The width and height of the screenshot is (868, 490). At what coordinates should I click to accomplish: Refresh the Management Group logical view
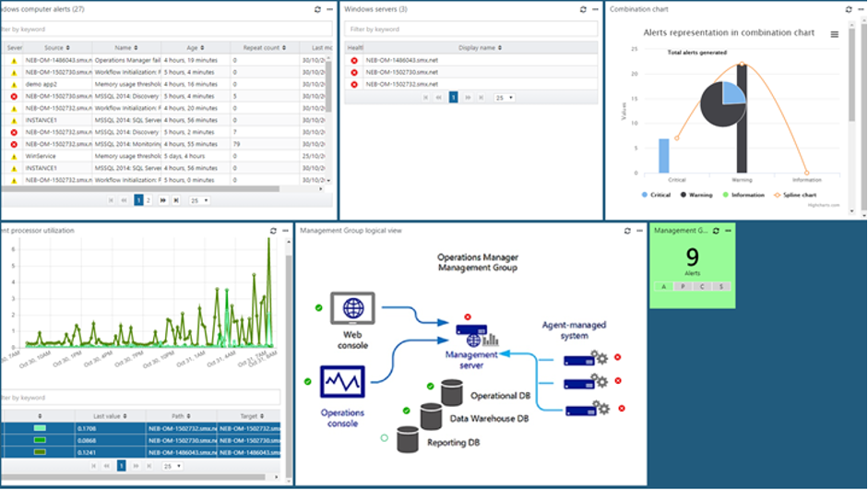[625, 231]
